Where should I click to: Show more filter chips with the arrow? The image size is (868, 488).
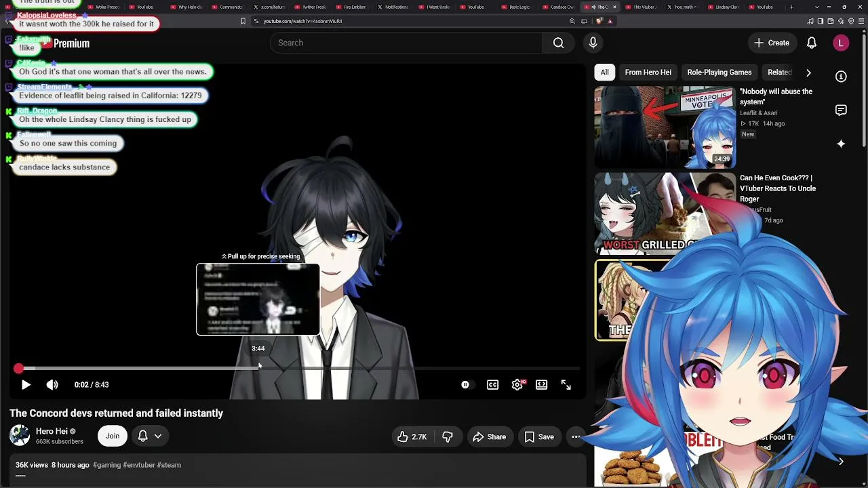(x=808, y=73)
